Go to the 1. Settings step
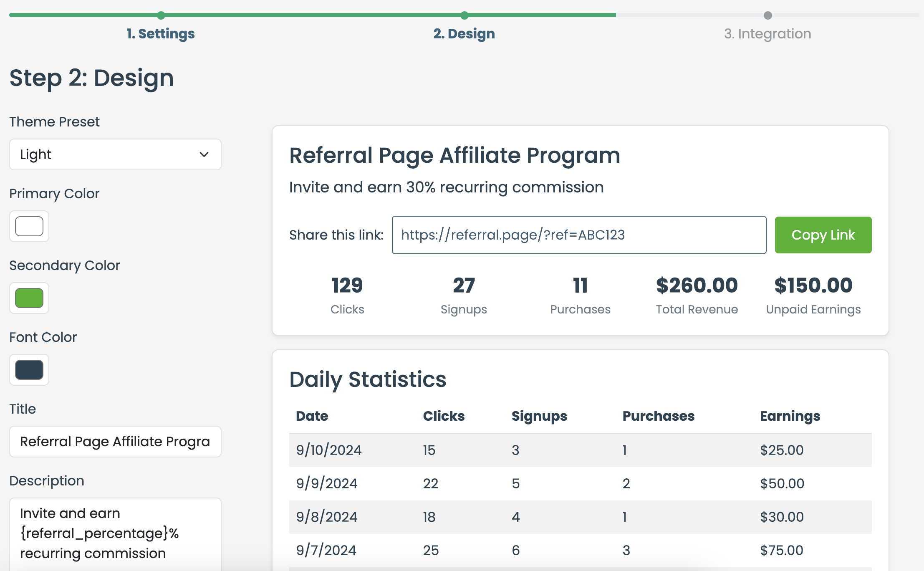 click(x=161, y=34)
